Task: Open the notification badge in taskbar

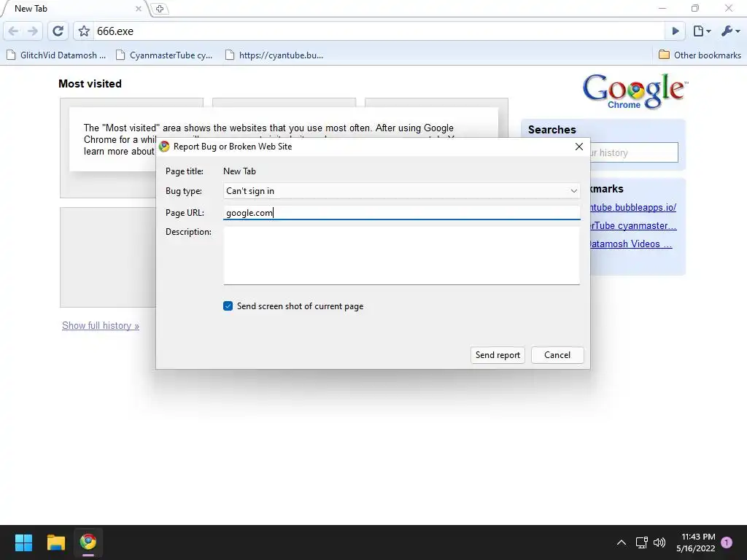Action: click(727, 542)
